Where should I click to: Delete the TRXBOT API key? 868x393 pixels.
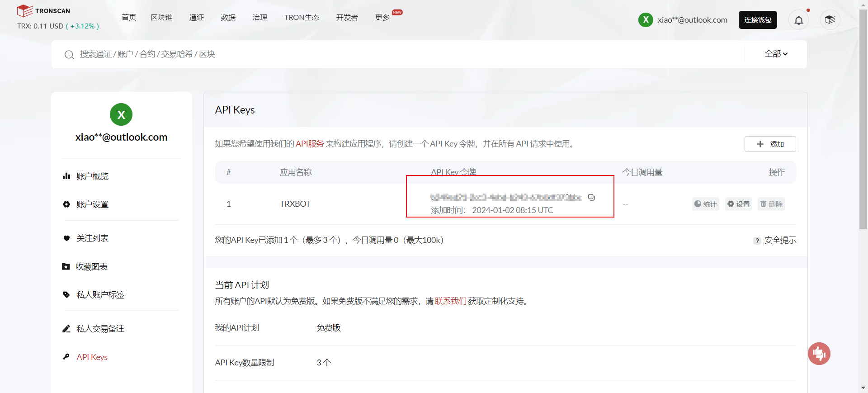[x=771, y=204]
